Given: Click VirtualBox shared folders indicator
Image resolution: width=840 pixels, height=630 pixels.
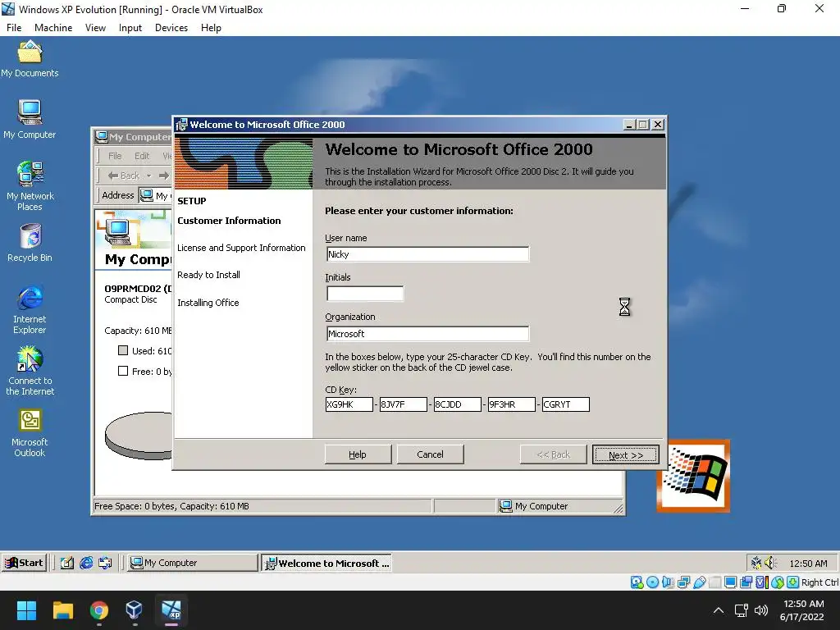Looking at the screenshot, I should [714, 582].
